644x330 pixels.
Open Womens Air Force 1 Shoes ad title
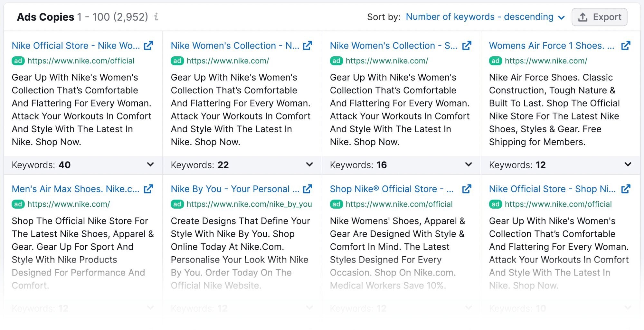click(x=552, y=46)
